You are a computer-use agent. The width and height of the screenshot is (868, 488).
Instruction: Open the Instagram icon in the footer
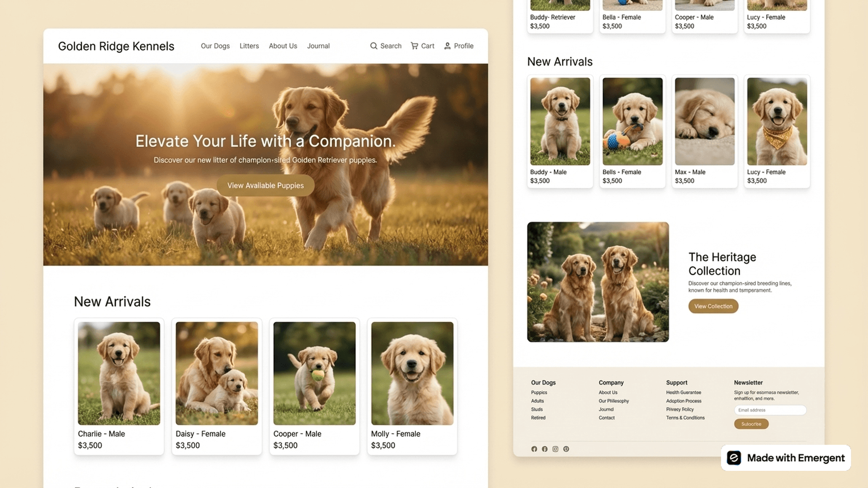(x=555, y=449)
